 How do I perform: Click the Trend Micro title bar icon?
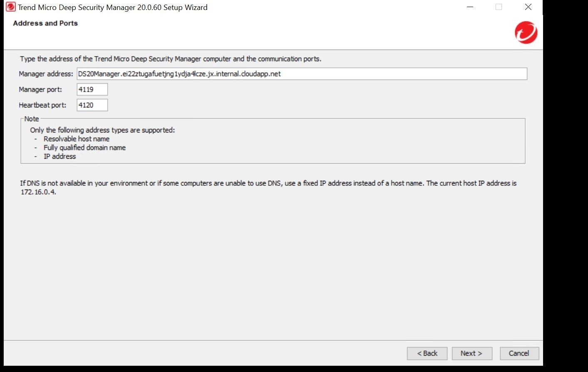point(10,7)
